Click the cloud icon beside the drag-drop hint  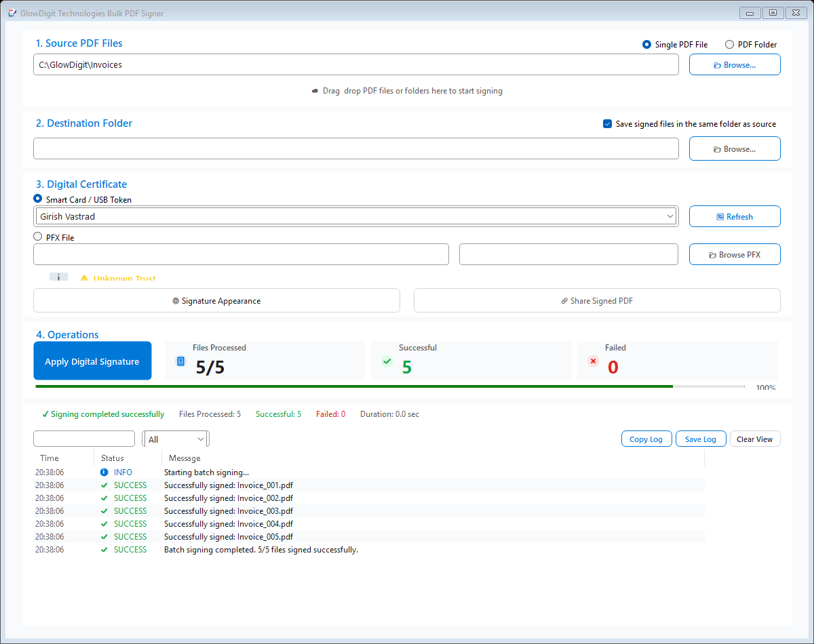coord(315,91)
